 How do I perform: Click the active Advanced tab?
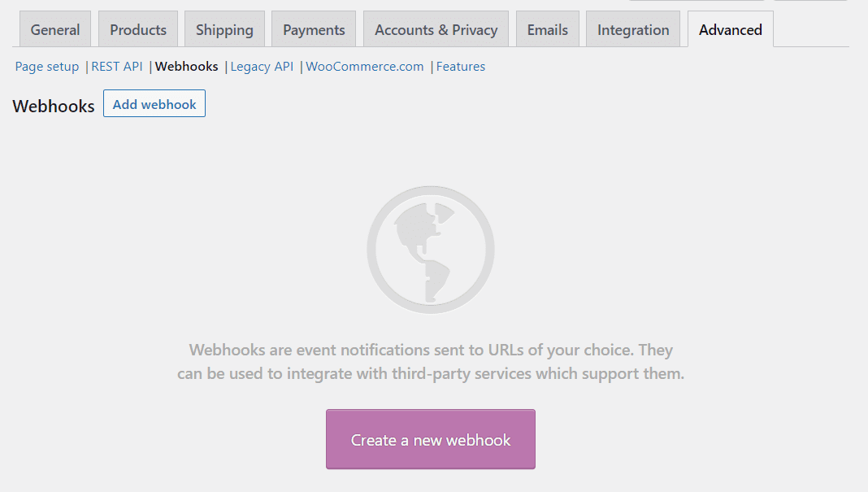point(730,28)
